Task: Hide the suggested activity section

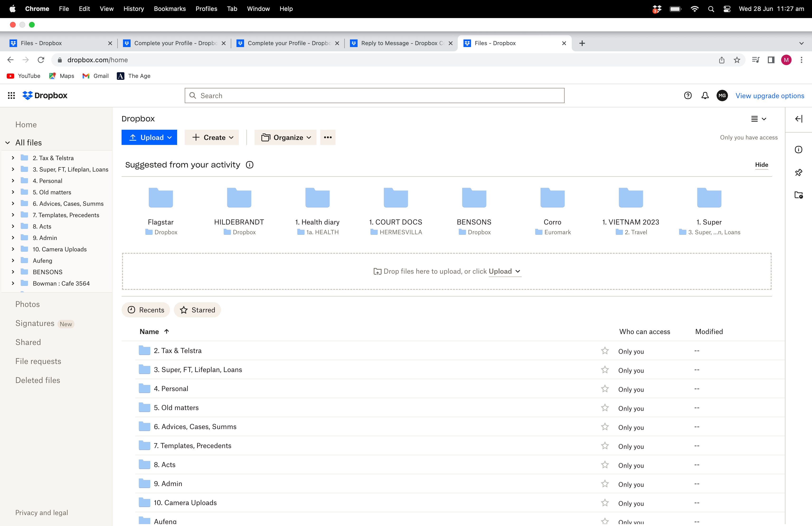Action: (x=761, y=165)
